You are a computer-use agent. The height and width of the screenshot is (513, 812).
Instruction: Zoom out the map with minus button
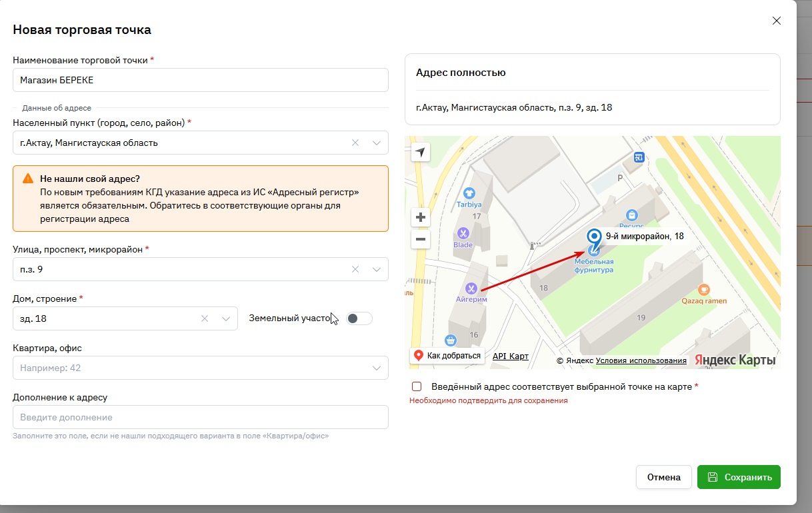(x=420, y=239)
